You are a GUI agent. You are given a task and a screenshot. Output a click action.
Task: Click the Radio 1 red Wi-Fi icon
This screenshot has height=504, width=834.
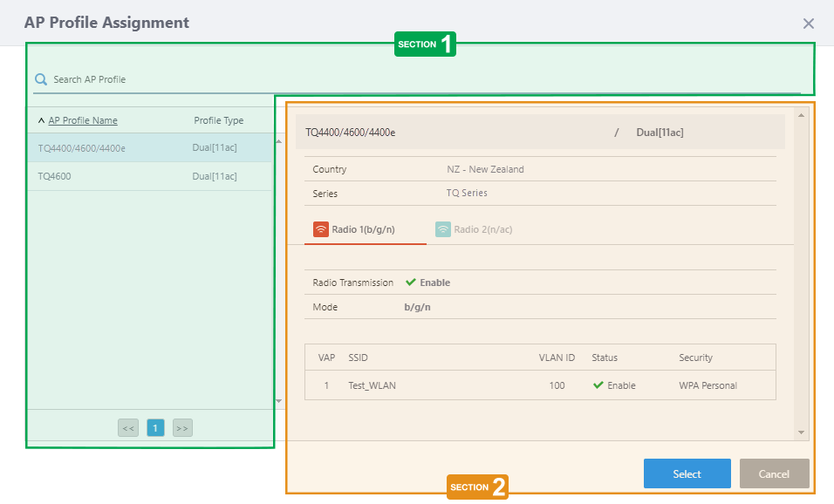tap(321, 230)
